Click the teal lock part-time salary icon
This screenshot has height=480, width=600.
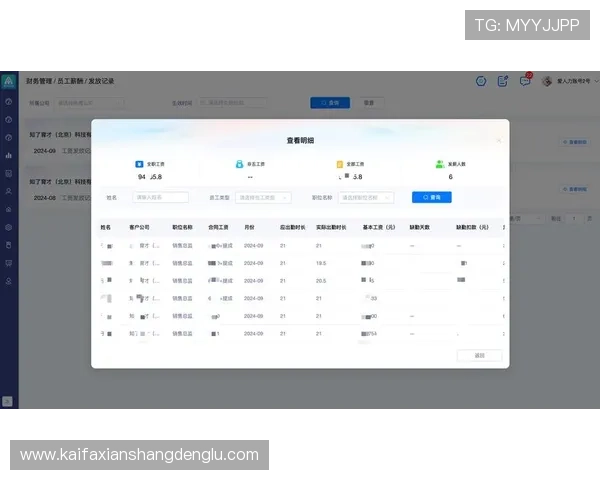coord(238,164)
